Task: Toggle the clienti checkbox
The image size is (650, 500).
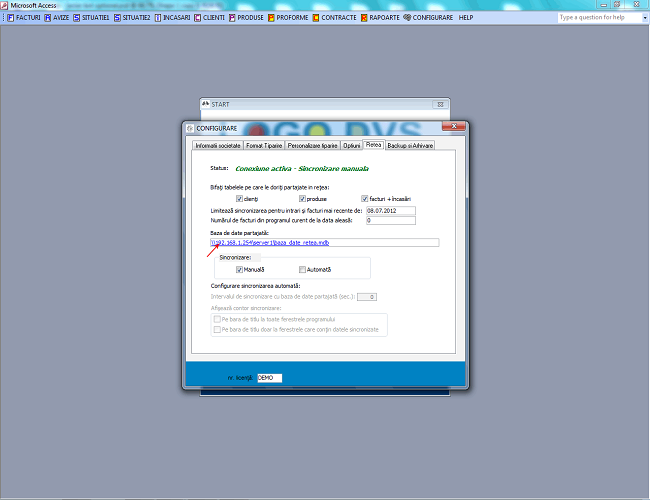Action: pos(239,199)
